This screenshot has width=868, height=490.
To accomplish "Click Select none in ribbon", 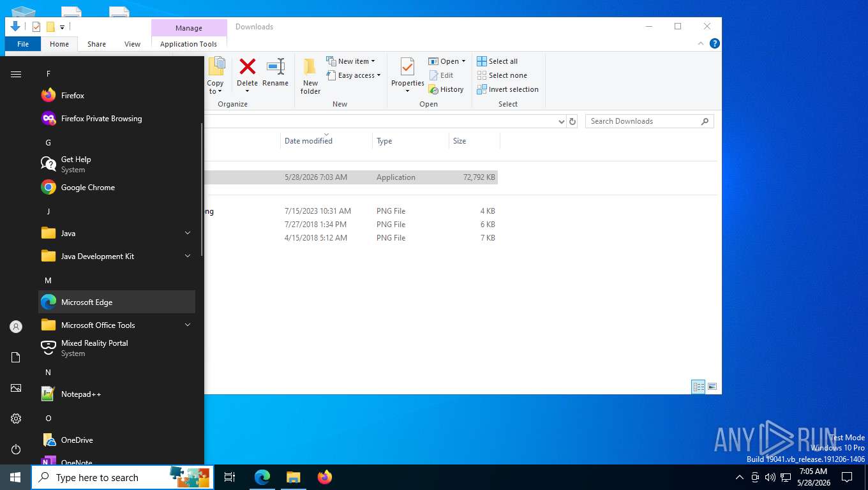I will [x=502, y=75].
